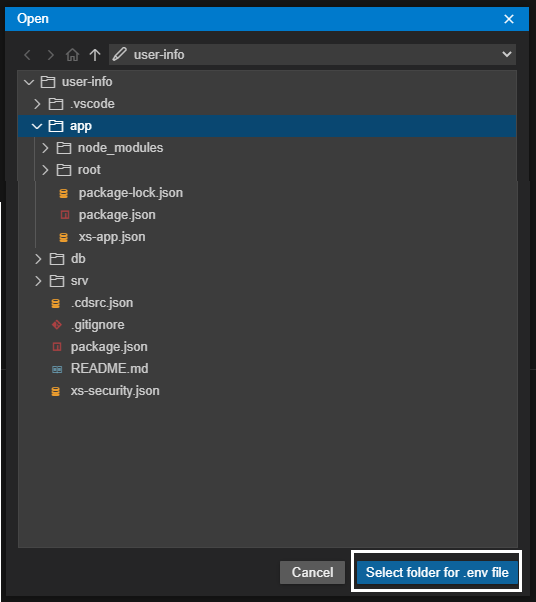This screenshot has height=602, width=536.
Task: Expand the node_modules folder
Action: pos(45,148)
